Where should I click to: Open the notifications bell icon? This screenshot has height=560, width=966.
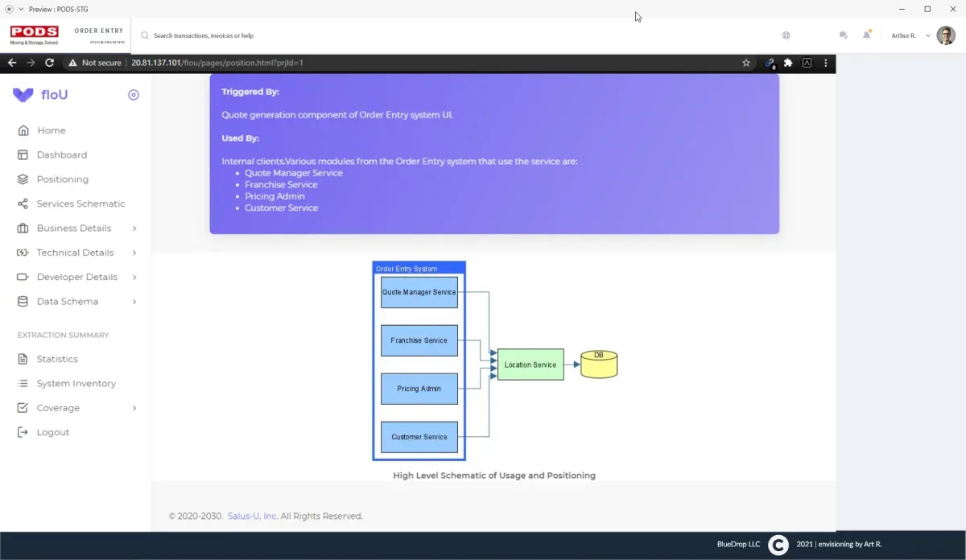867,35
